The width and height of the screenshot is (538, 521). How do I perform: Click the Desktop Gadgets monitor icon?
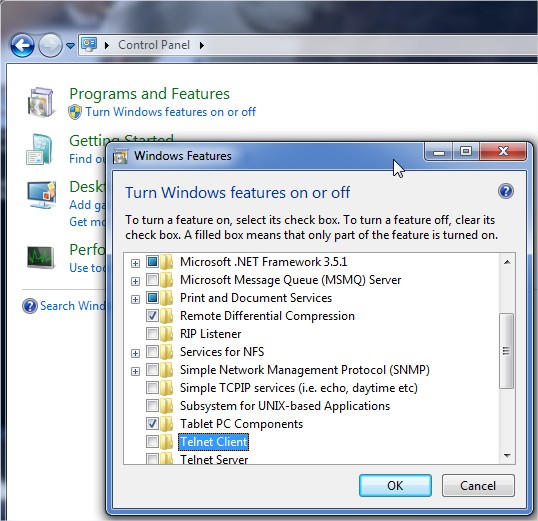click(x=42, y=195)
